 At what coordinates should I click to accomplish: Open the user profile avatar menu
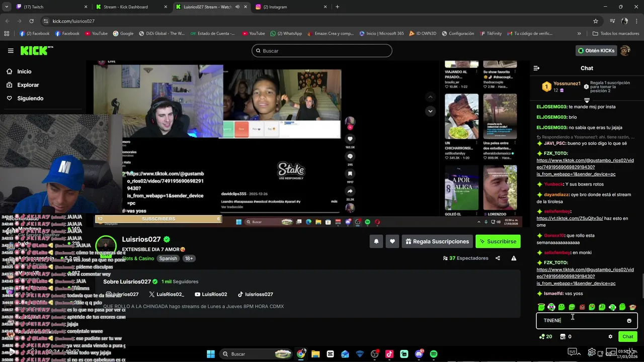click(625, 51)
